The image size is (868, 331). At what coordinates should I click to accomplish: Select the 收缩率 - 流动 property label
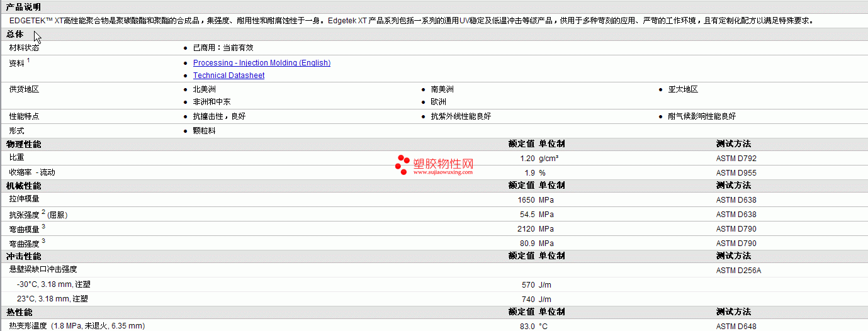pyautogui.click(x=32, y=172)
